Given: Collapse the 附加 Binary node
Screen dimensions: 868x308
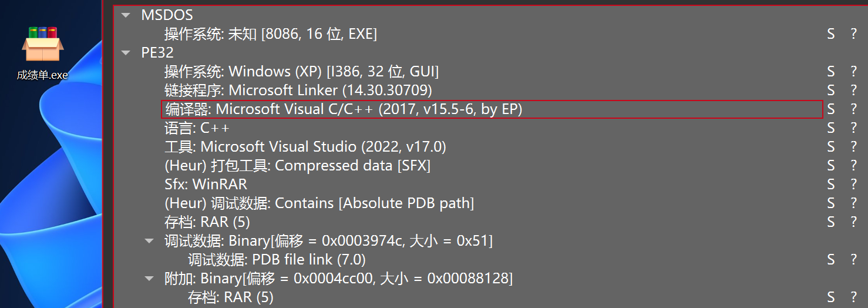Looking at the screenshot, I should pos(148,279).
